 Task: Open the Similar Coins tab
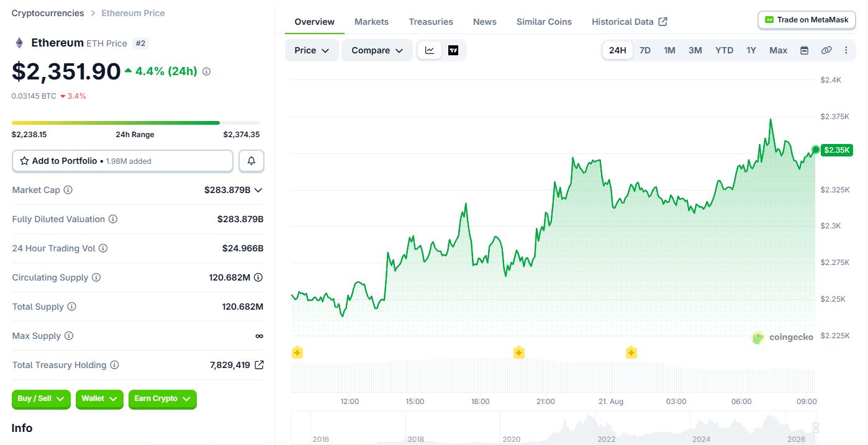[544, 22]
